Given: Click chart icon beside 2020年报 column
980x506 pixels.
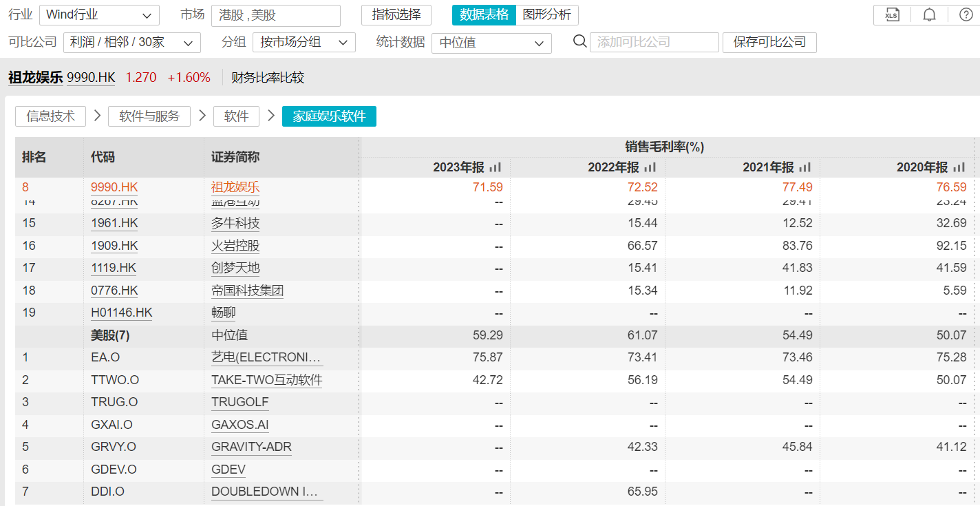Looking at the screenshot, I should [959, 167].
